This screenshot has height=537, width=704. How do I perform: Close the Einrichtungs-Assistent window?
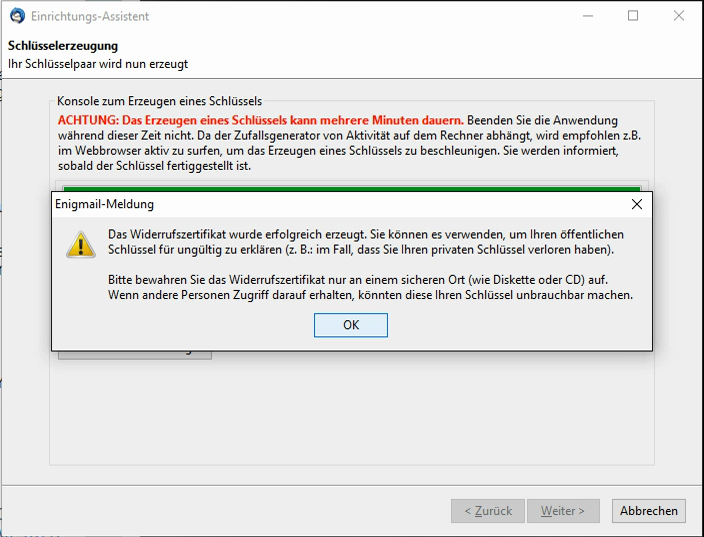679,16
